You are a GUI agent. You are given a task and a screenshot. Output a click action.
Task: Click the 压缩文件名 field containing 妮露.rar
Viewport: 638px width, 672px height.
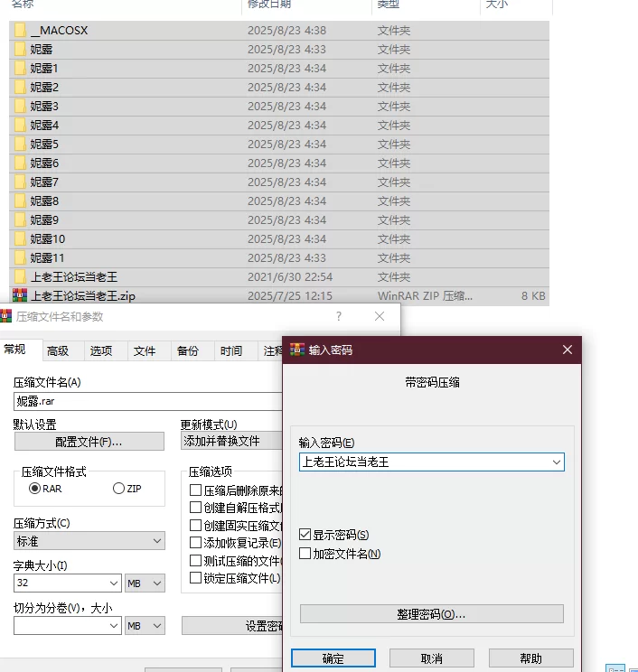[x=148, y=401]
